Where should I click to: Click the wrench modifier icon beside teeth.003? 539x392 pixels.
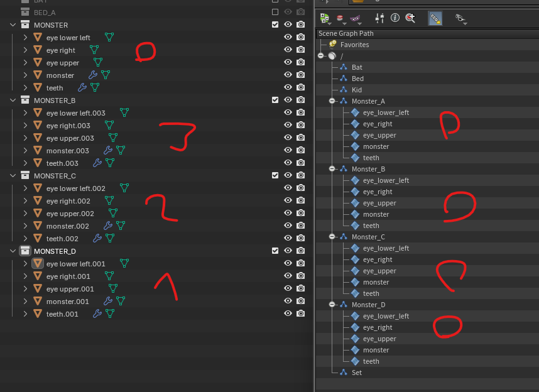point(97,163)
